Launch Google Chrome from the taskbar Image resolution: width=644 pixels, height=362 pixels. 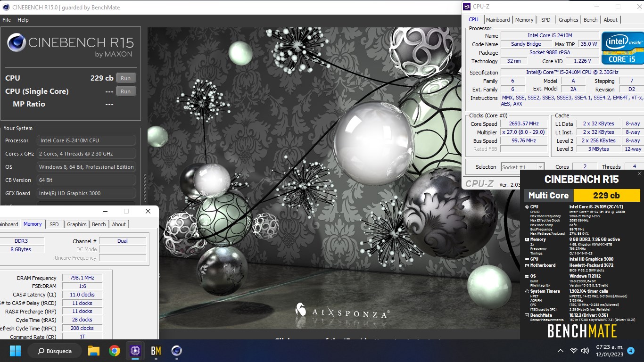(x=114, y=351)
